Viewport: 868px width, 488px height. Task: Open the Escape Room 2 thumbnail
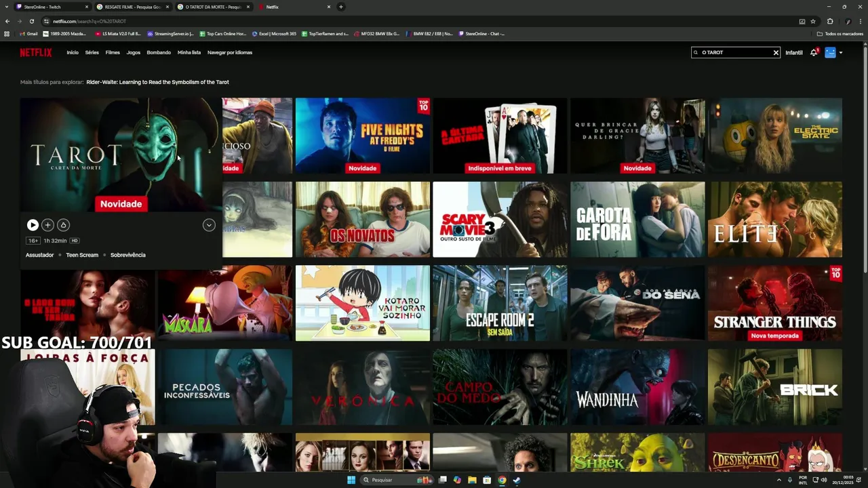500,303
